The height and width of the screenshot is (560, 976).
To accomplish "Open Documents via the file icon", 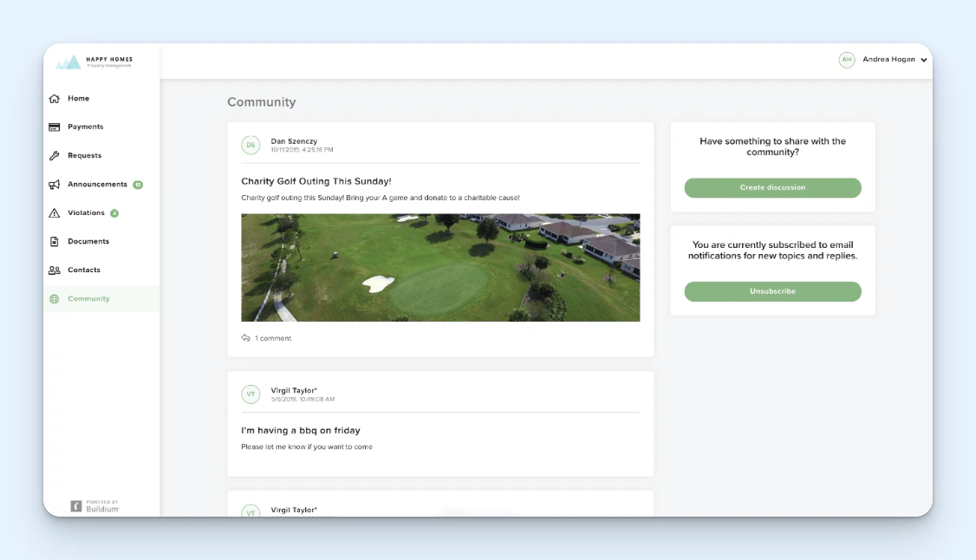I will 54,241.
